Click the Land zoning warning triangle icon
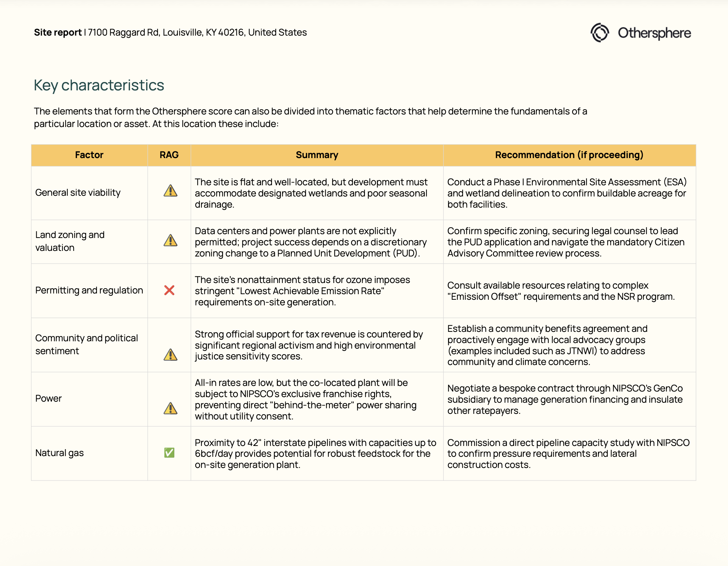Screen dimensions: 728x566 170,240
